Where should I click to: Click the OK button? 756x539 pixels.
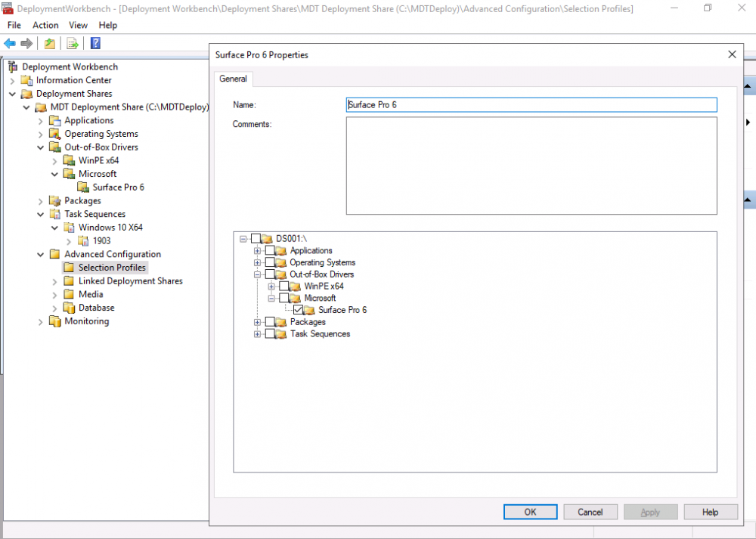(x=531, y=512)
